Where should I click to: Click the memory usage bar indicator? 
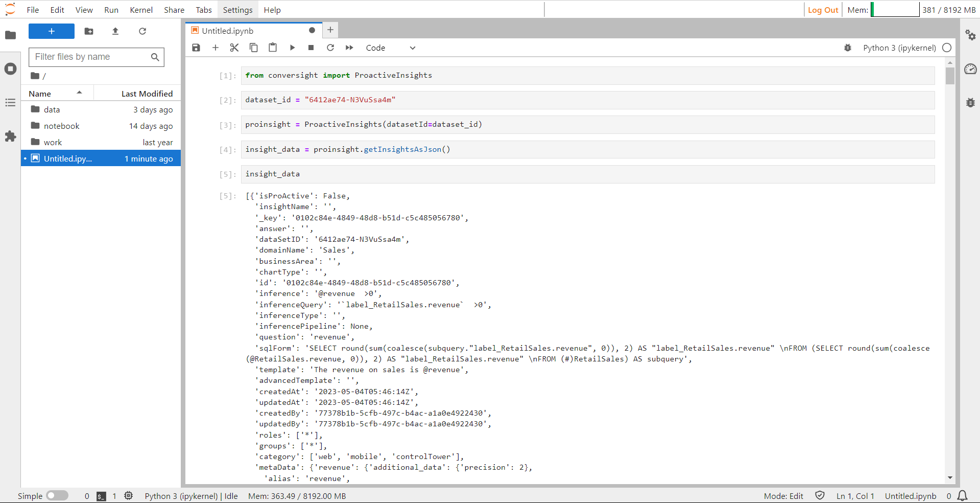tap(895, 10)
